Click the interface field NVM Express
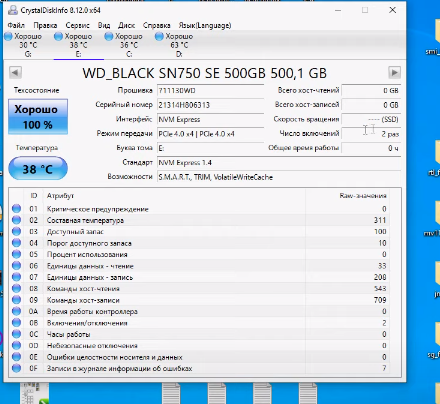The image size is (440, 404). point(210,119)
